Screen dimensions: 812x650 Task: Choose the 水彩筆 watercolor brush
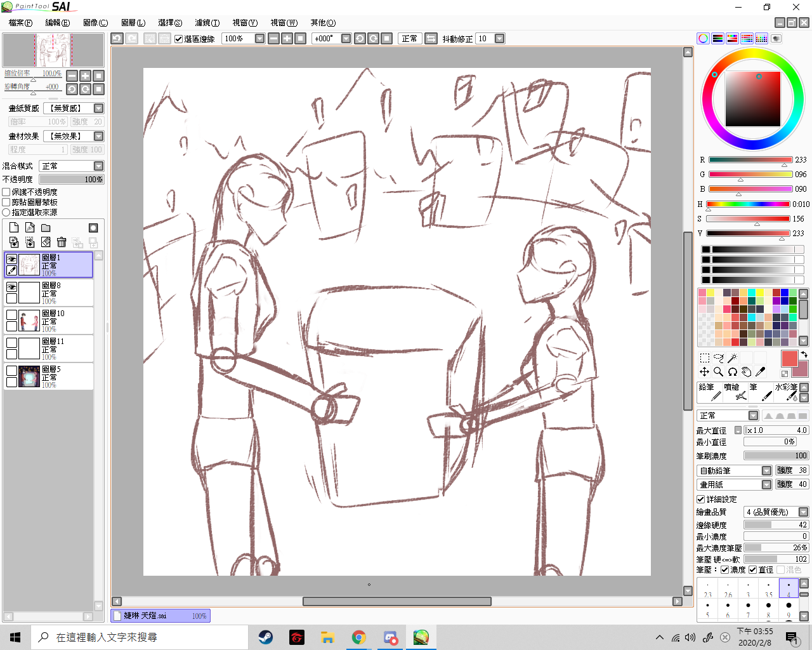[786, 392]
